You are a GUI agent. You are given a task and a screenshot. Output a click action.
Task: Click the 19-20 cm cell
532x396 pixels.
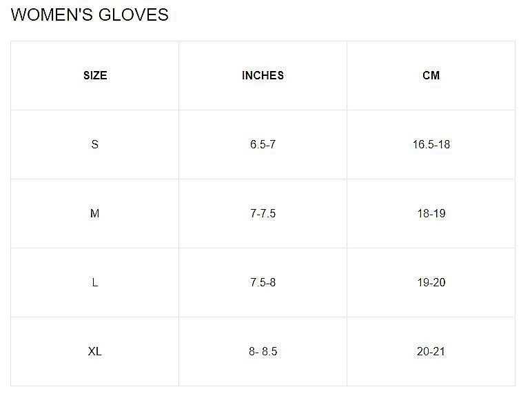tap(431, 282)
